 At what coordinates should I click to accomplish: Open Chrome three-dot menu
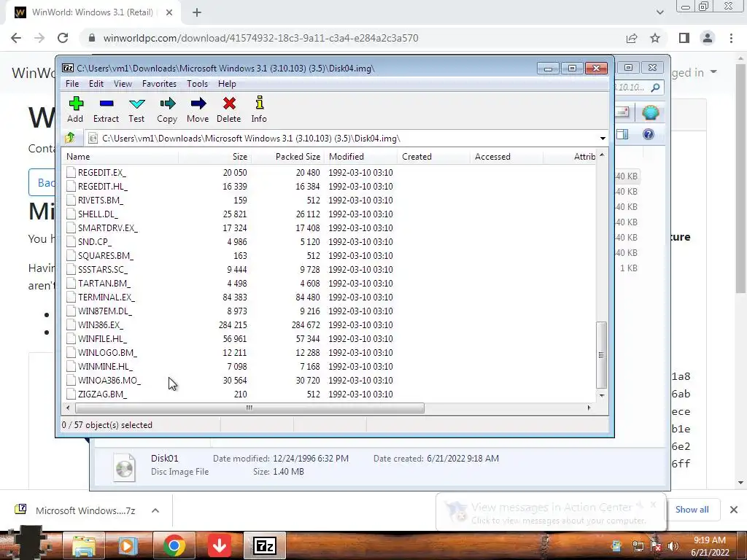(731, 38)
